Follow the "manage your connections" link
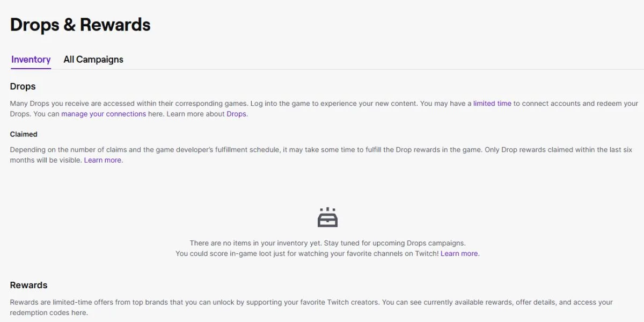 104,114
